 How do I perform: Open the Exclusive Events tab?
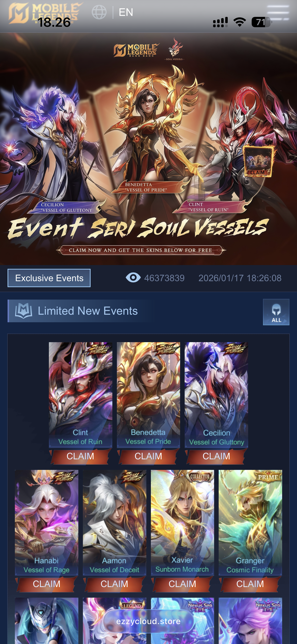pyautogui.click(x=49, y=278)
